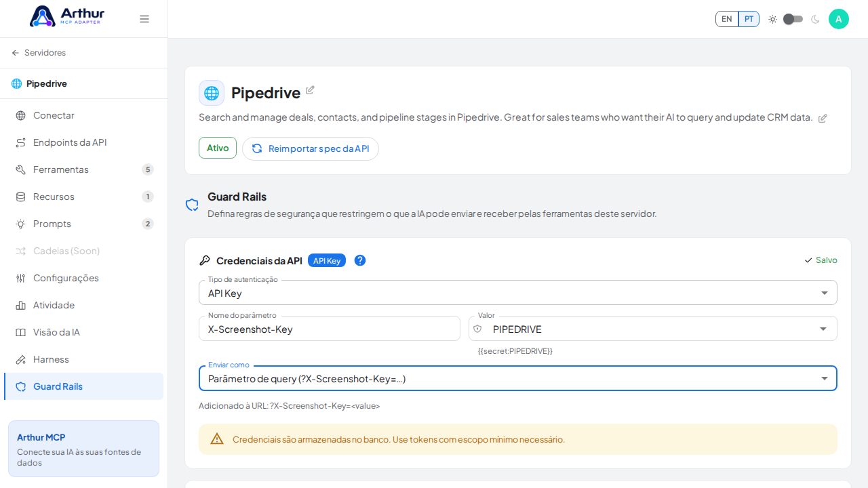868x488 pixels.
Task: Click Prompts count badge 2
Action: pos(148,224)
